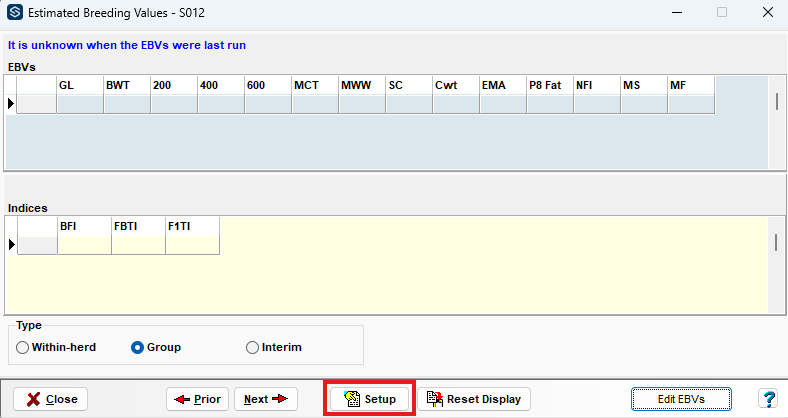This screenshot has height=418, width=788.
Task: Click the BWT column header
Action: (x=127, y=86)
